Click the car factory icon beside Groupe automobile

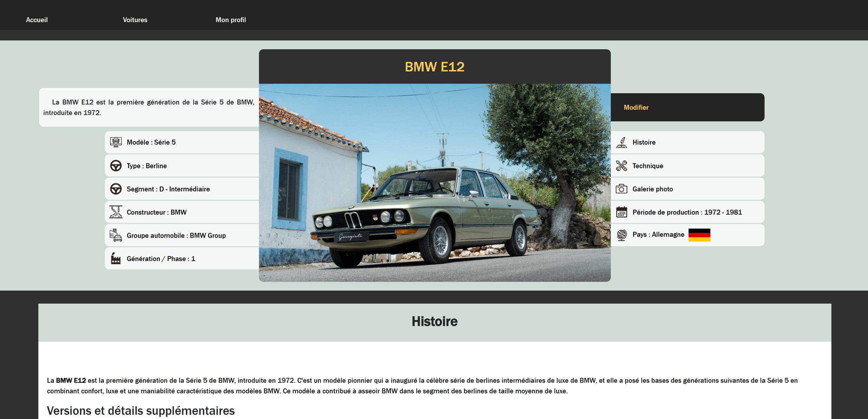[116, 235]
